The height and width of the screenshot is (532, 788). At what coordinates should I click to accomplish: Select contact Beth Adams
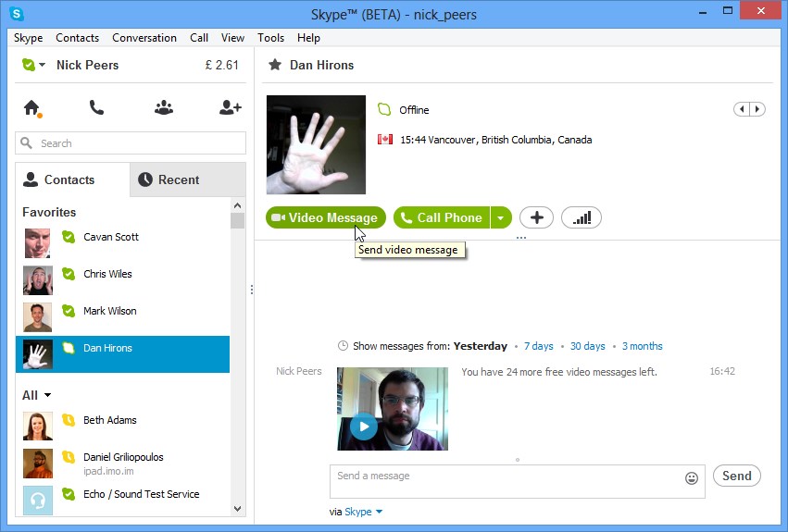(x=122, y=426)
